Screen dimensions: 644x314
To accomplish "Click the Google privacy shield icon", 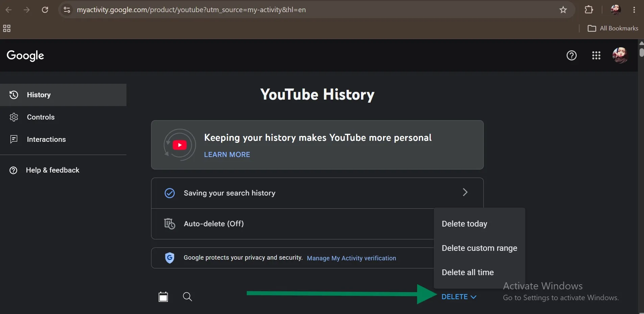I will click(x=169, y=258).
